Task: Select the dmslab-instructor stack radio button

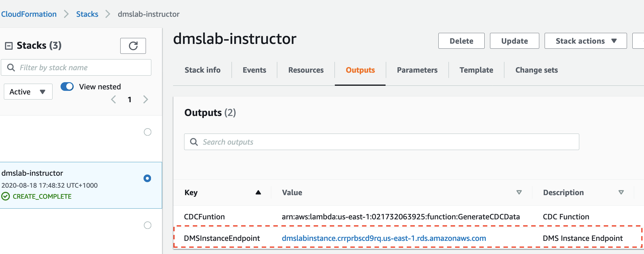Action: click(x=147, y=178)
